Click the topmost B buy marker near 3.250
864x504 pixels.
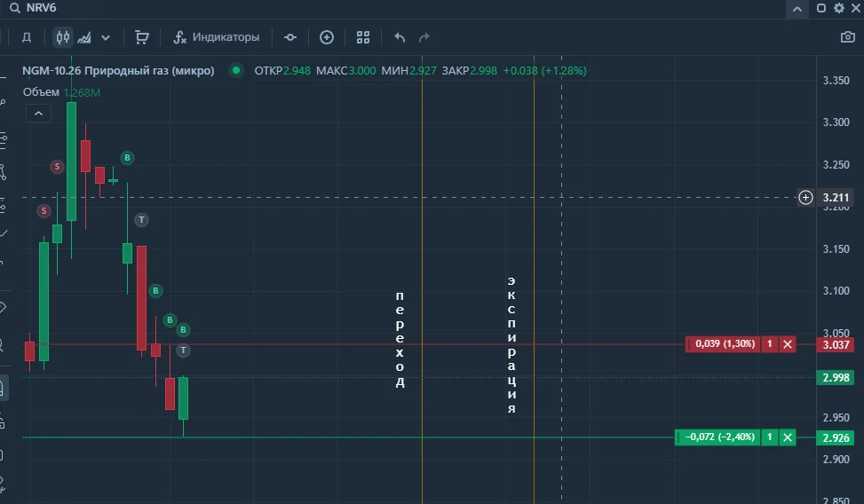[x=127, y=158]
